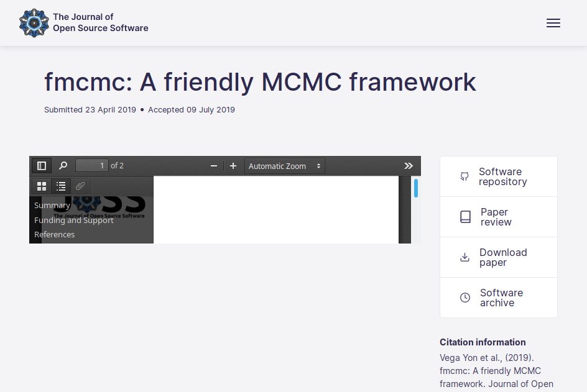This screenshot has height=392, width=587.
Task: Zoom in on the PDF with plus
Action: [233, 166]
